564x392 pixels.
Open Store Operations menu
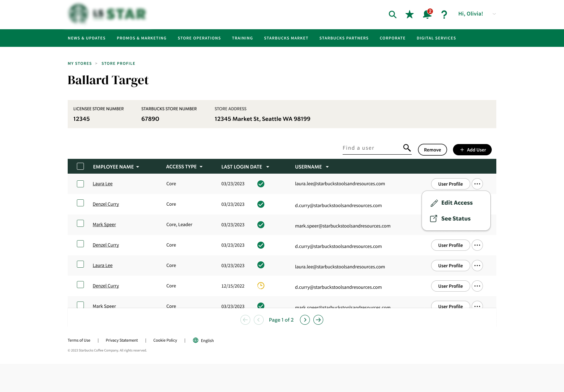pyautogui.click(x=199, y=38)
